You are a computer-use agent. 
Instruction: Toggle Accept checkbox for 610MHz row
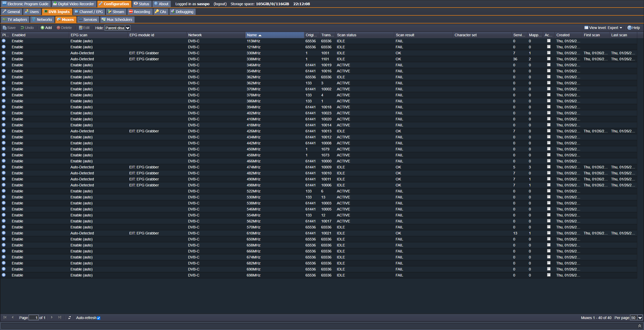[x=549, y=233]
